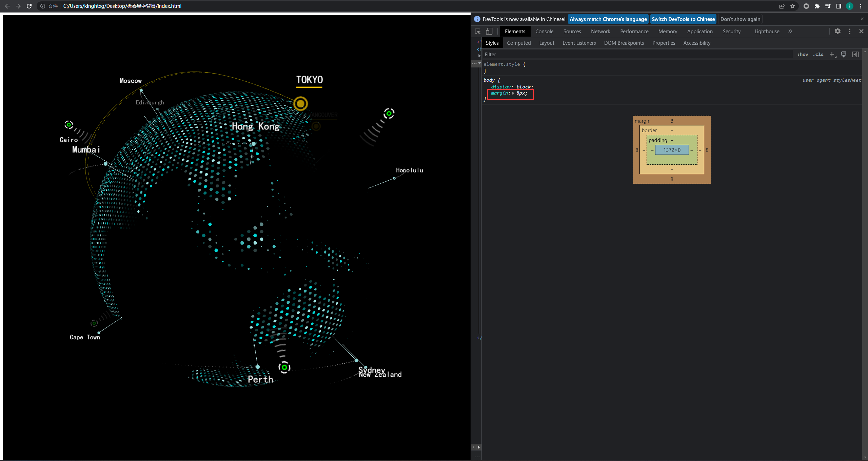Bookmark this page with the star icon
Screen dimensions: 868x461
click(x=793, y=6)
